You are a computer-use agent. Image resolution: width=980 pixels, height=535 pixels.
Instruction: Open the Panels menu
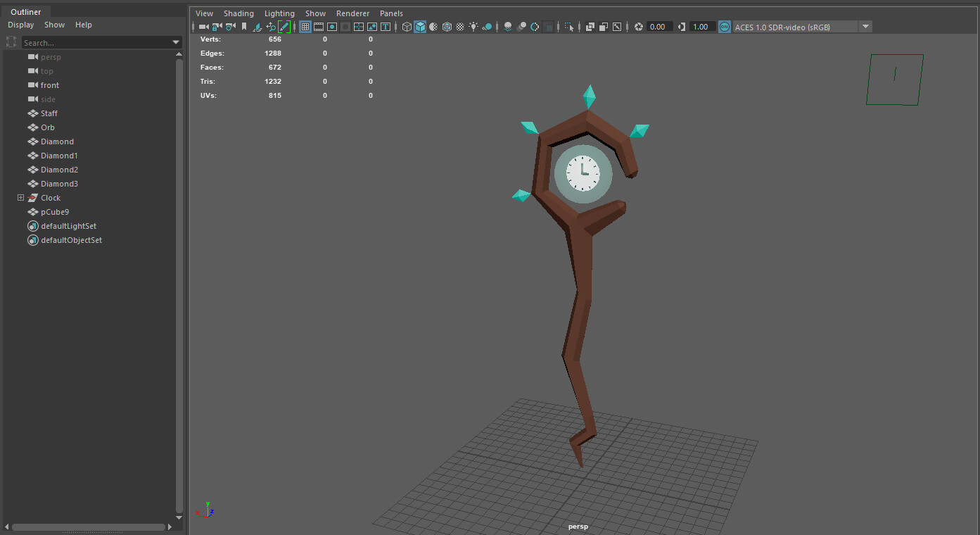(391, 13)
